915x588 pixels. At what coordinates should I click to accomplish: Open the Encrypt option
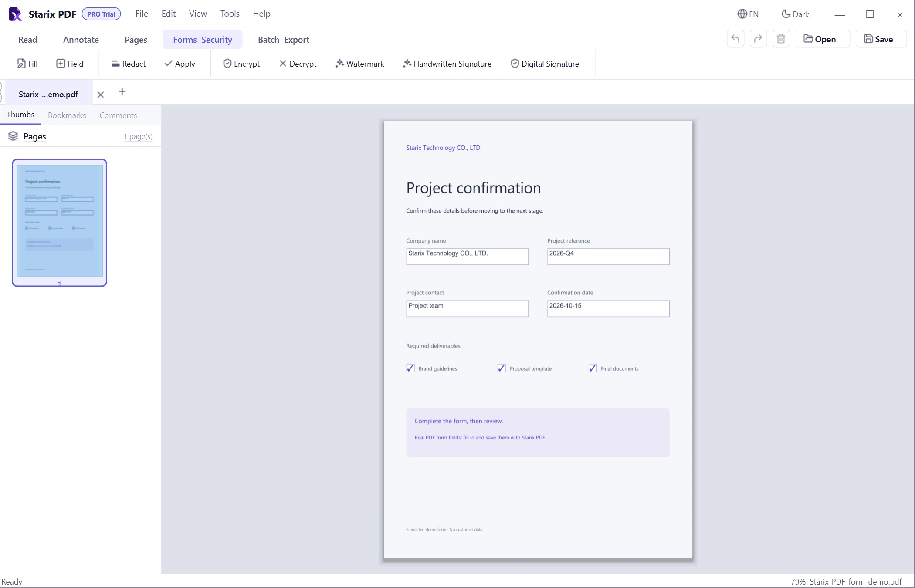point(241,64)
